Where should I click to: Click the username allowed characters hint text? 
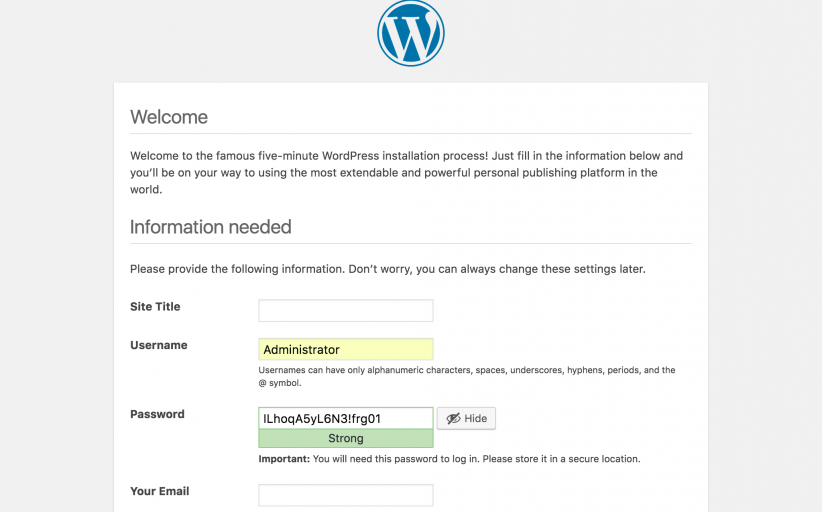pyautogui.click(x=466, y=376)
